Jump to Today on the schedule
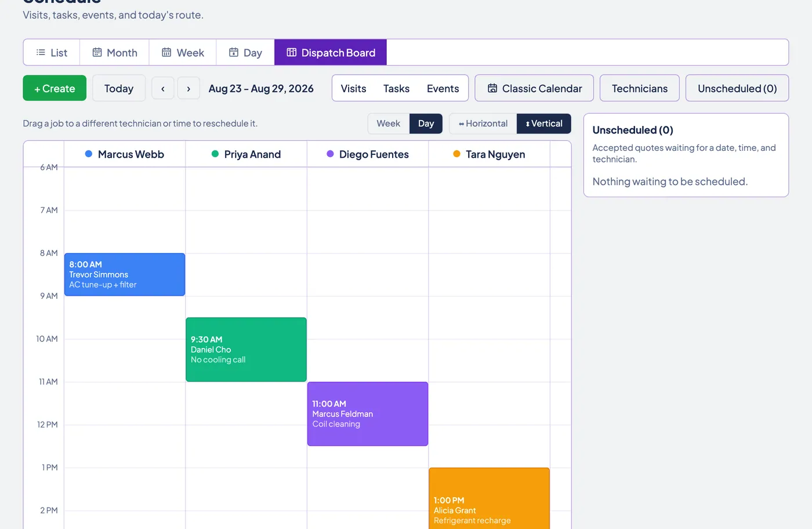Screen dimensions: 812x529 119,88
